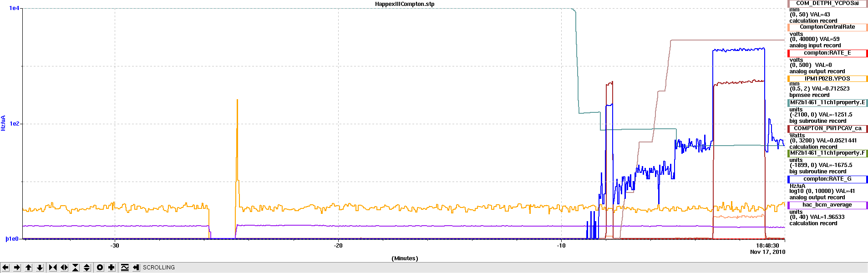Screen dimensions: 868x273
Task: Select the COM_DETPH_YCPOSai curve legend label
Action: (827, 3)
